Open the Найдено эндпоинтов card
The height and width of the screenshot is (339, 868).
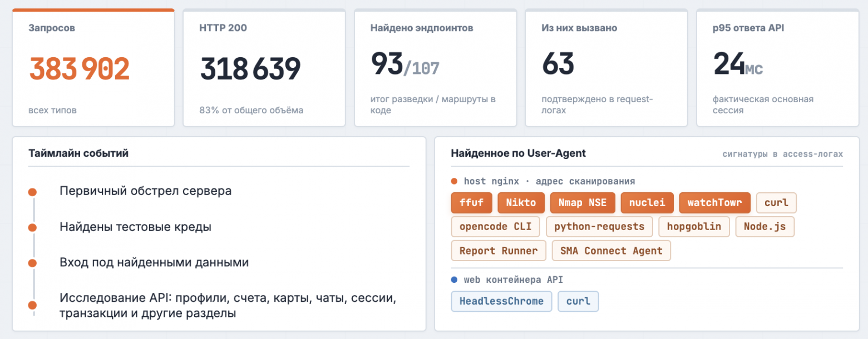[x=435, y=67]
